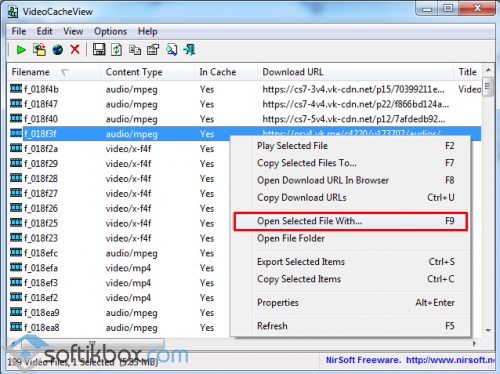Open the nirsoft.net link in status bar
500x374 pixels.
[x=450, y=360]
